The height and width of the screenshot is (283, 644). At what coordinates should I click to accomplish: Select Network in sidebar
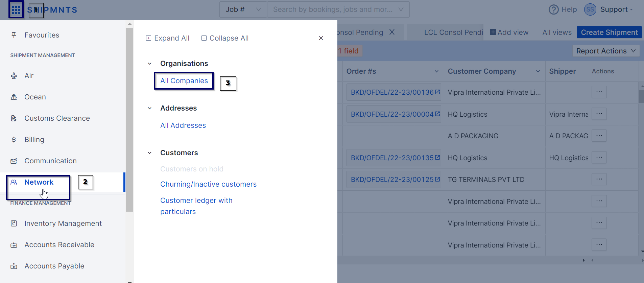[x=39, y=182]
